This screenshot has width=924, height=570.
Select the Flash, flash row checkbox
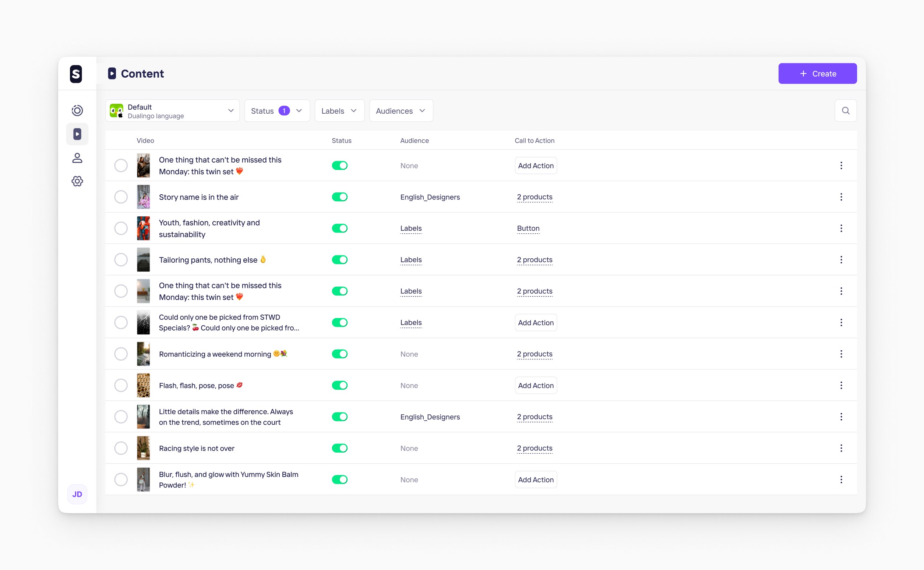121,385
